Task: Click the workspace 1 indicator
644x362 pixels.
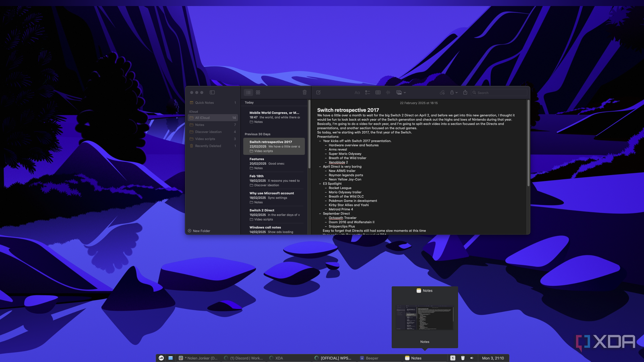Action: 453,358
